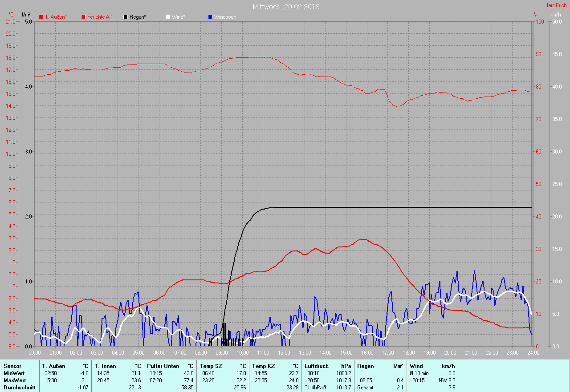Click the 'l/m²' axis unit above the chart

(x=26, y=15)
